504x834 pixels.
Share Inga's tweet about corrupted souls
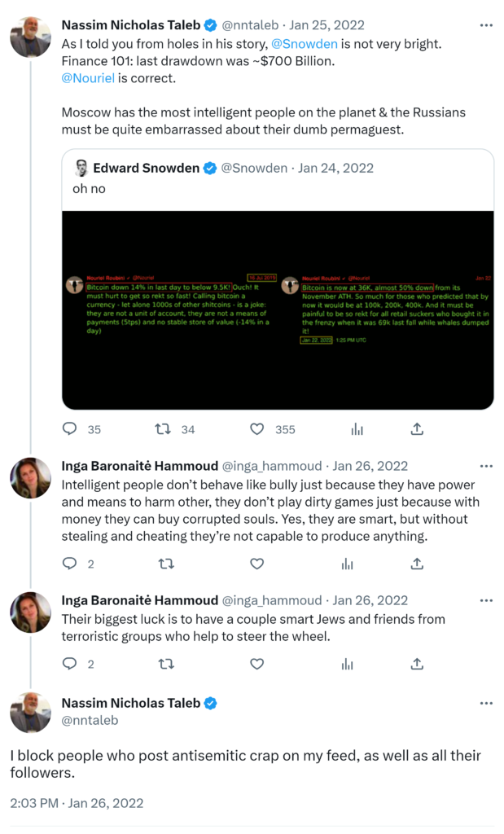coord(417,563)
